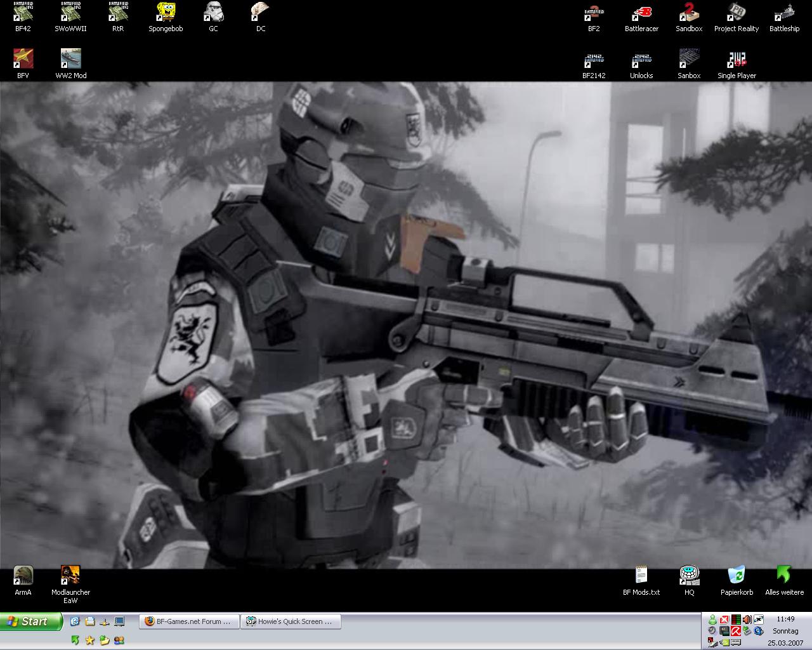Open the GC stormtrooper shortcut

coord(213,17)
